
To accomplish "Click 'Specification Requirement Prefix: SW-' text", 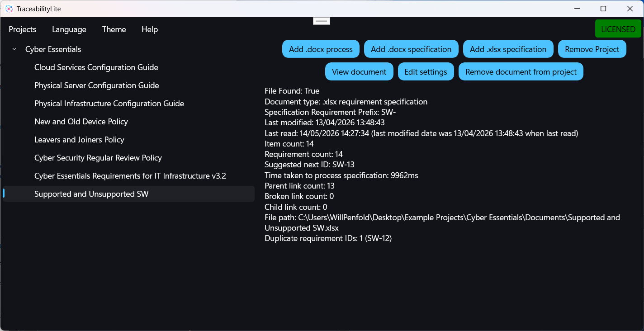I will click(330, 112).
